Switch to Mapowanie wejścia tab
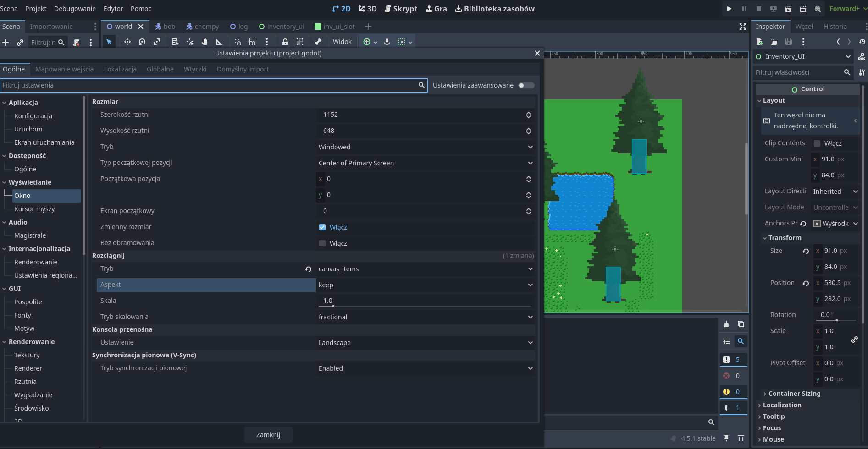The width and height of the screenshot is (868, 449). click(x=64, y=69)
